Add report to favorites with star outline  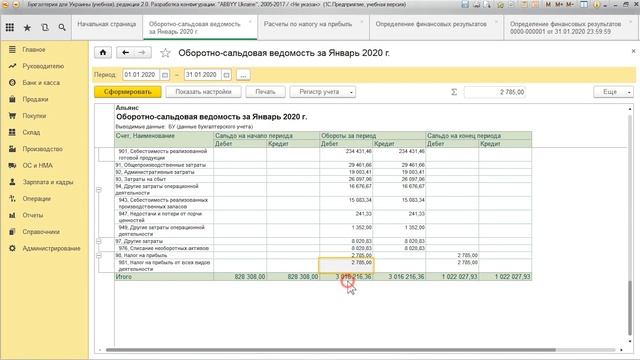[165, 53]
